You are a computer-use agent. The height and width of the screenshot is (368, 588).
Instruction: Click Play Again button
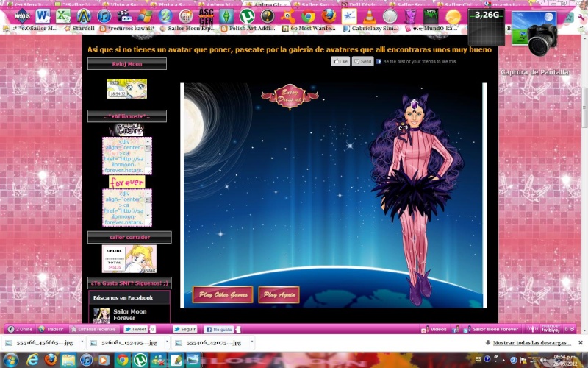pos(279,294)
